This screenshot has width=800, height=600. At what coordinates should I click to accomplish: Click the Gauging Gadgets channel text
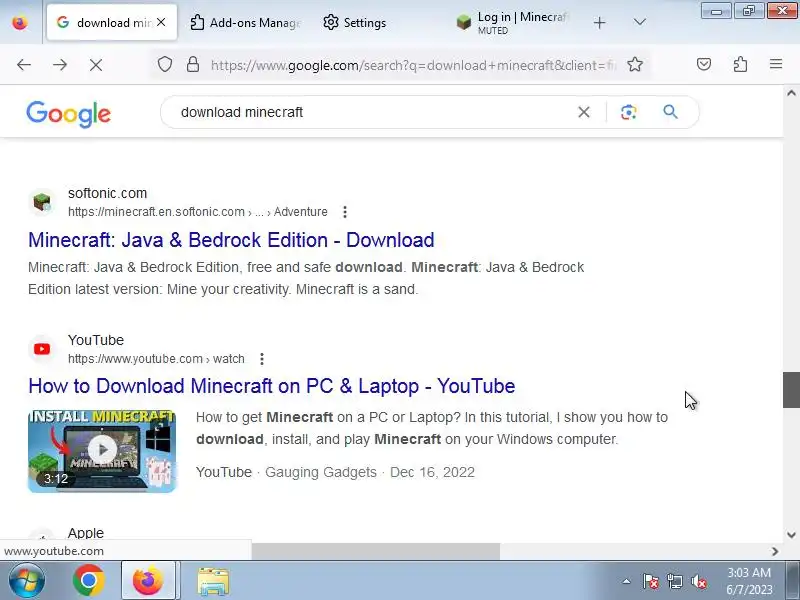point(321,472)
